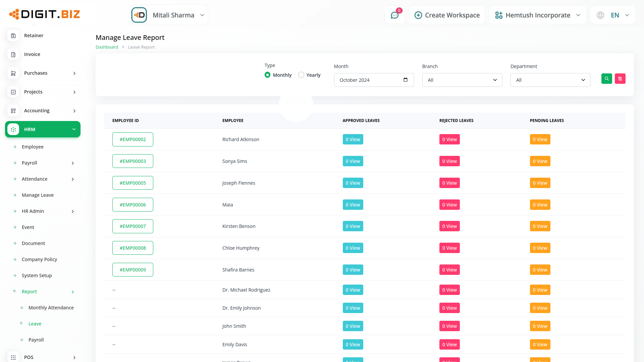Click the red reset filter icon
Image resolution: width=644 pixels, height=362 pixels.
[620, 79]
